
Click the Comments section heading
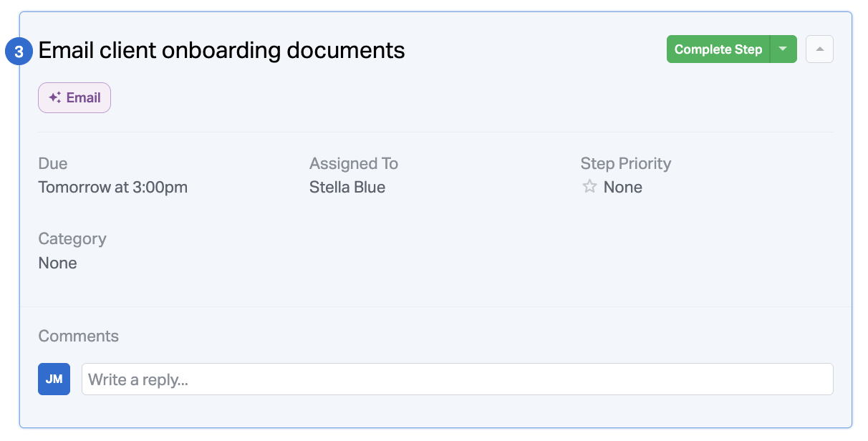pyautogui.click(x=78, y=336)
